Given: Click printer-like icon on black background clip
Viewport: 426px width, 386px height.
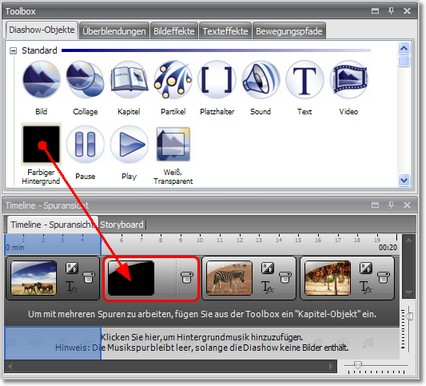Looking at the screenshot, I should click(x=187, y=277).
